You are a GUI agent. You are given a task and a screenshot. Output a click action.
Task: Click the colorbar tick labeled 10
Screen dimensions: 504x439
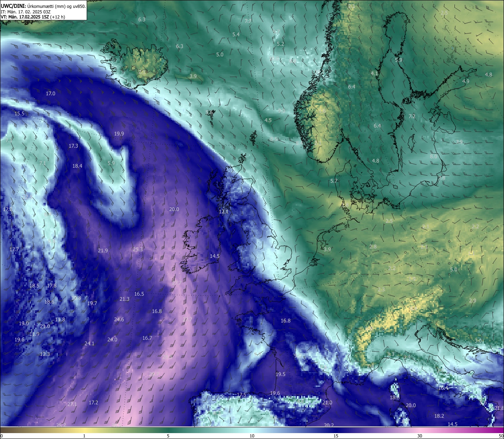click(252, 436)
